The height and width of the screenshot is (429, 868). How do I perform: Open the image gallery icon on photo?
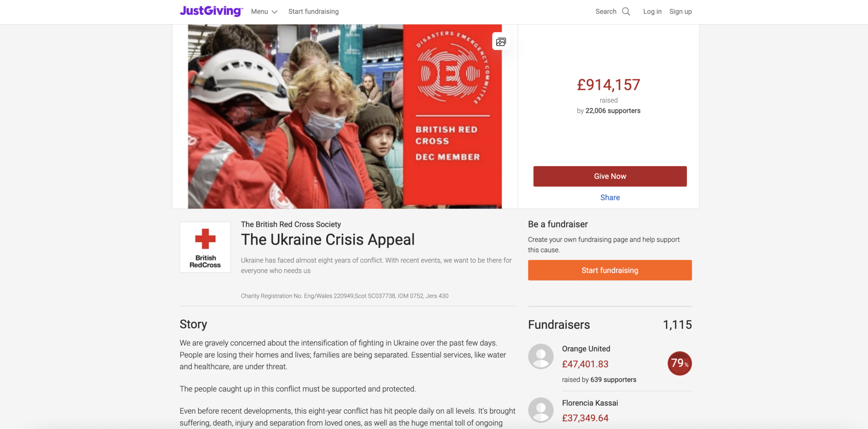[x=501, y=42]
